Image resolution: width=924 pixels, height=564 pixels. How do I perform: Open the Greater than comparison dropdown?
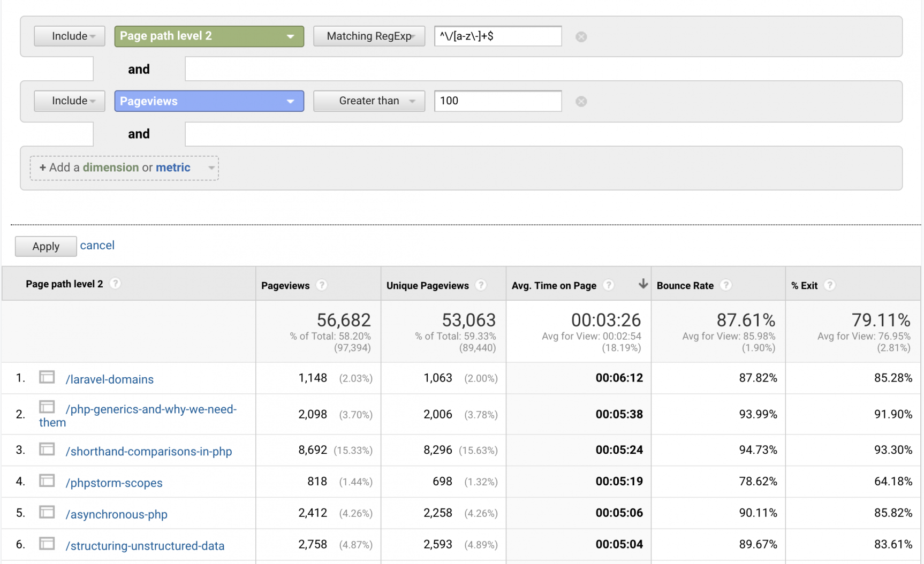[x=369, y=101]
